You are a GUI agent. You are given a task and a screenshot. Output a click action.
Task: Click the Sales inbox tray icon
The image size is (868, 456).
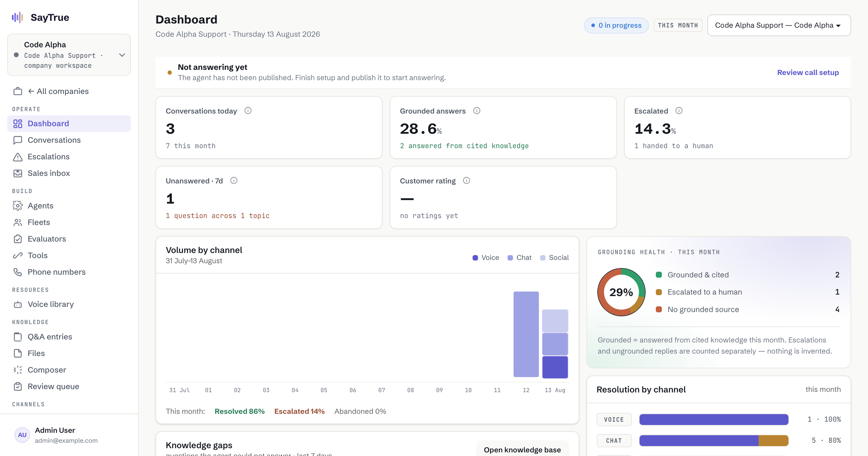(x=17, y=173)
